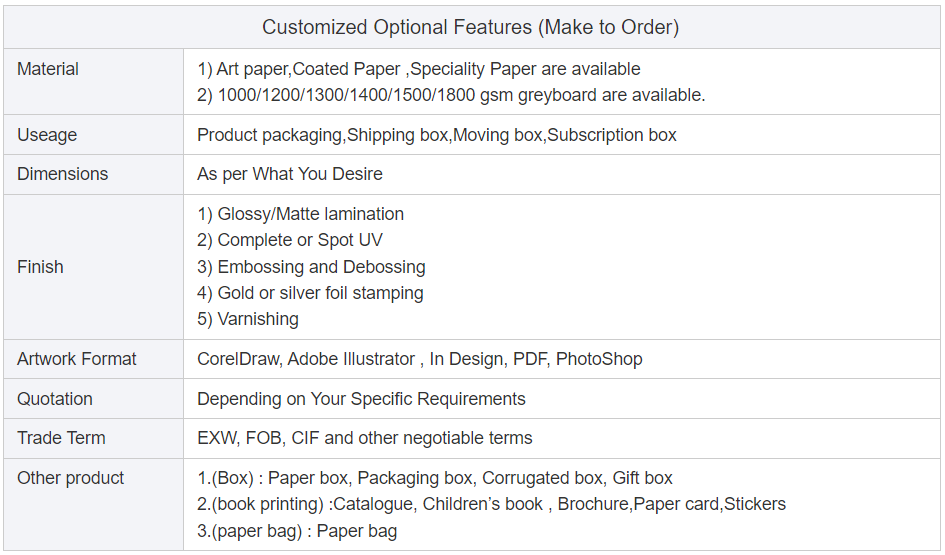This screenshot has width=945, height=555.
Task: Click the Quotation row label
Action: 55,399
